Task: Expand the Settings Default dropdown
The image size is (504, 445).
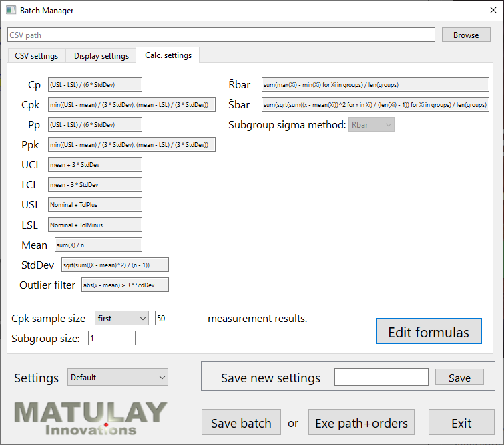Action: (117, 378)
